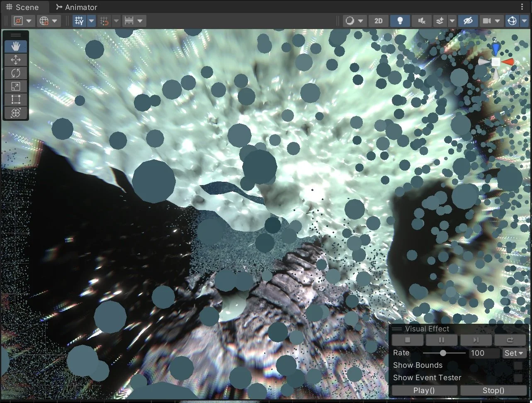
Task: Toggle 2D view mode
Action: [379, 21]
